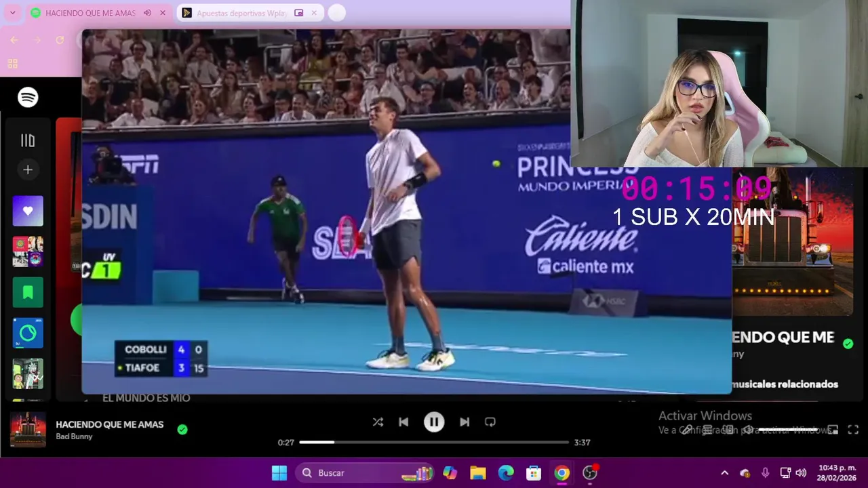Image resolution: width=868 pixels, height=488 pixels.
Task: Open a new browser tab
Action: pyautogui.click(x=337, y=13)
